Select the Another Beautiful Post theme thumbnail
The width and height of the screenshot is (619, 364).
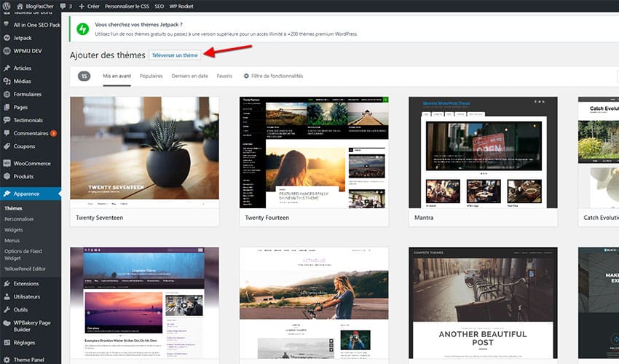click(x=484, y=303)
